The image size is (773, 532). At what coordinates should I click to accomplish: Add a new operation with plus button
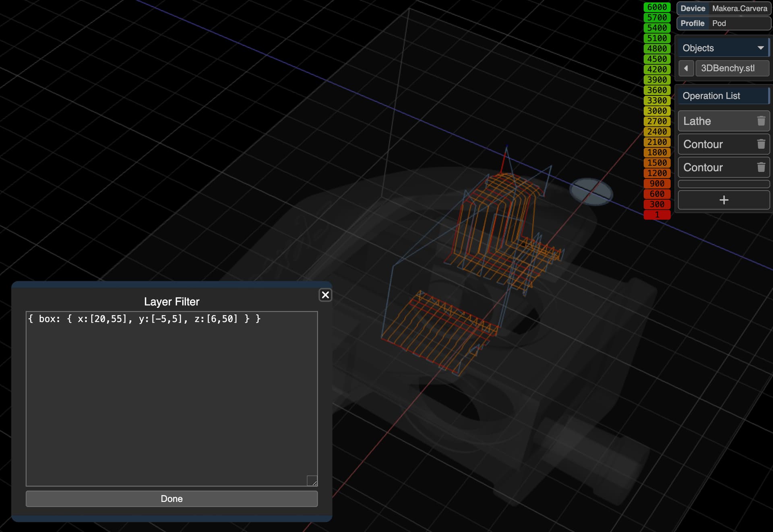pyautogui.click(x=723, y=200)
